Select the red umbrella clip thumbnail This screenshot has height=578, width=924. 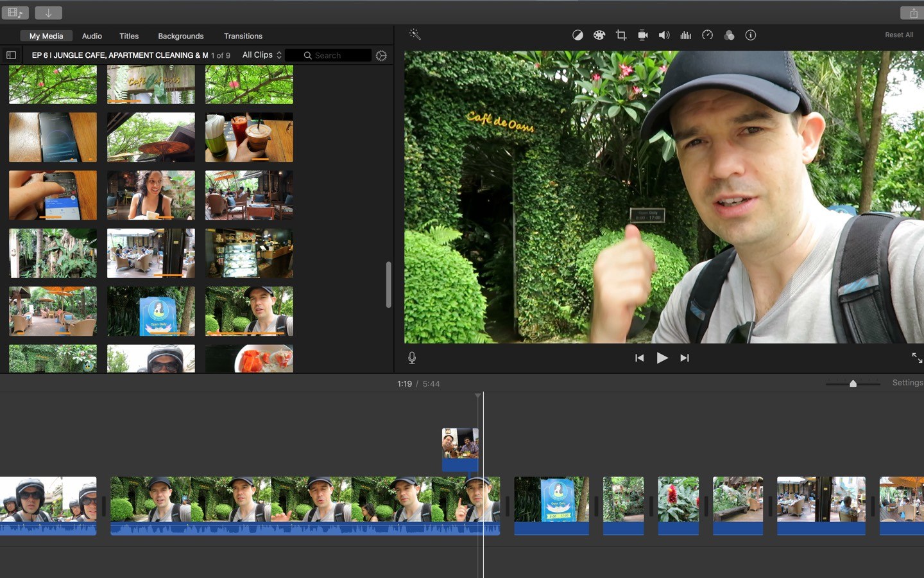tap(151, 137)
